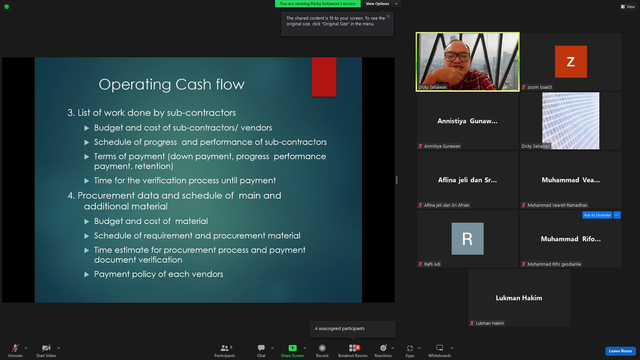Click 'Budget and cost of material' bullet
Viewport: 640px width, 360px height.
point(151,221)
